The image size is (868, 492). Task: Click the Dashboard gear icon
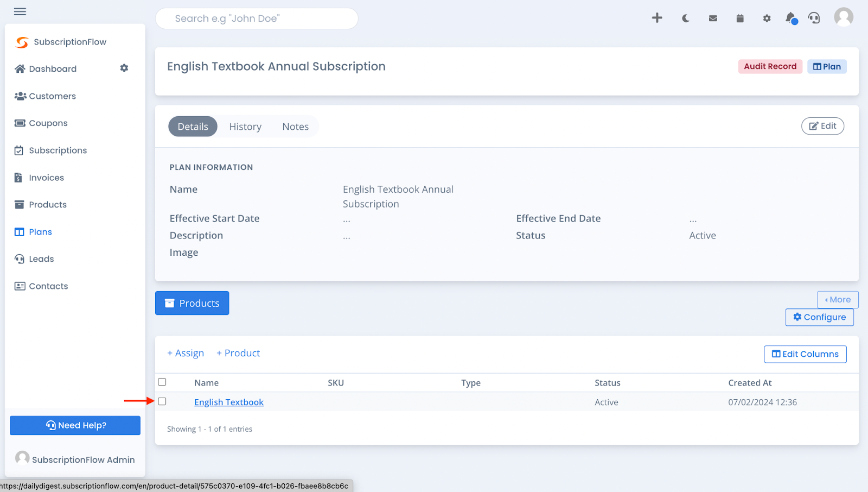click(124, 68)
